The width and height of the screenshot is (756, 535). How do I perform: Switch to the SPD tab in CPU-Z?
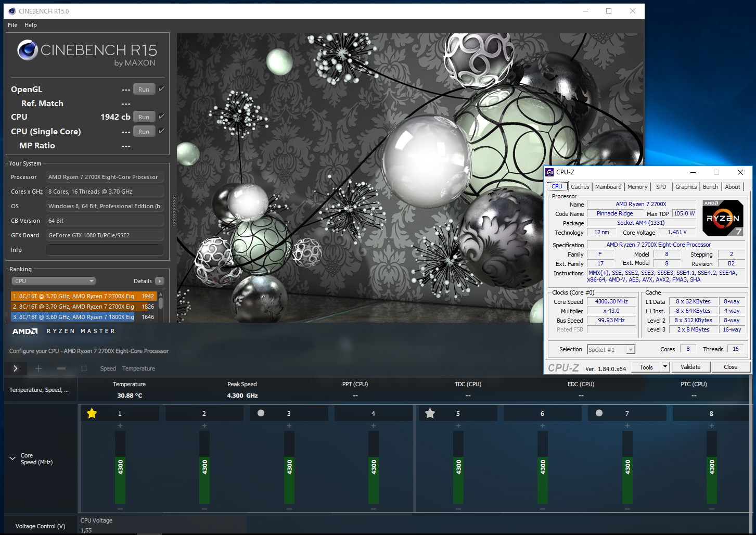(661, 187)
